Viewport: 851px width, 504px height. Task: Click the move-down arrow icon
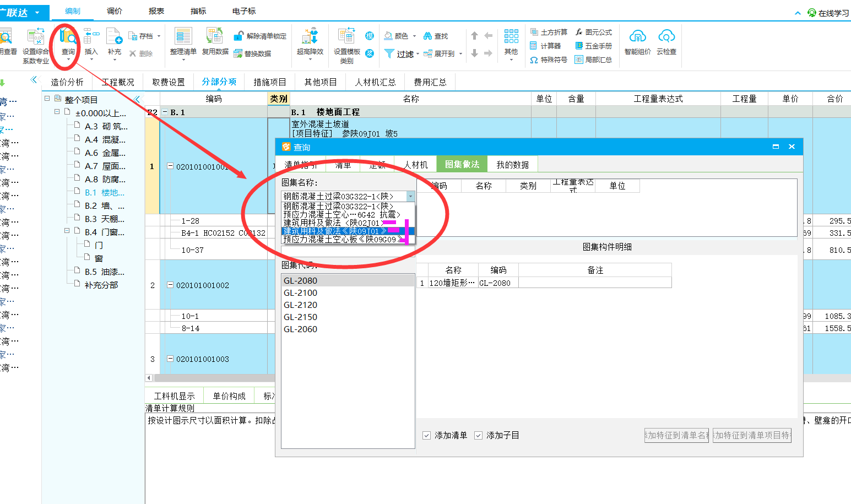click(x=474, y=53)
